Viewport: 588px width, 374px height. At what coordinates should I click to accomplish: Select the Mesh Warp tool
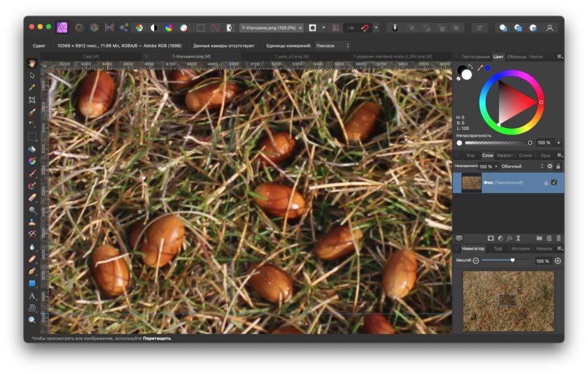click(x=32, y=308)
